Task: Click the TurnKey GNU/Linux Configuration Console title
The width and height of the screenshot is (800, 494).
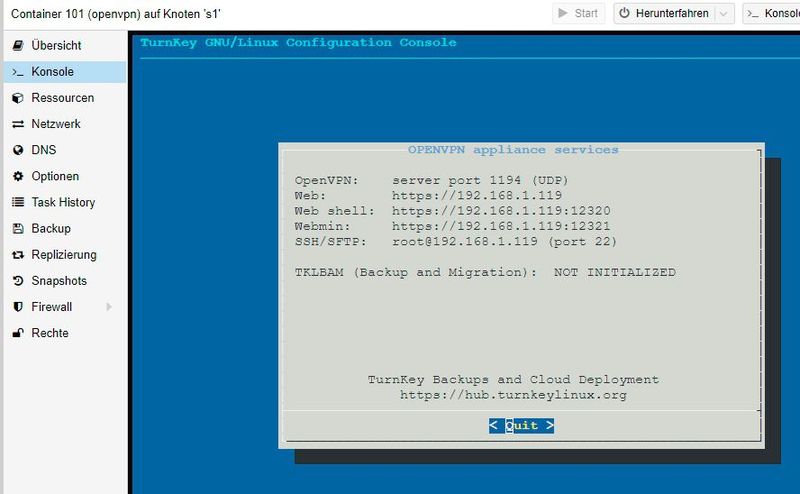Action: (298, 42)
